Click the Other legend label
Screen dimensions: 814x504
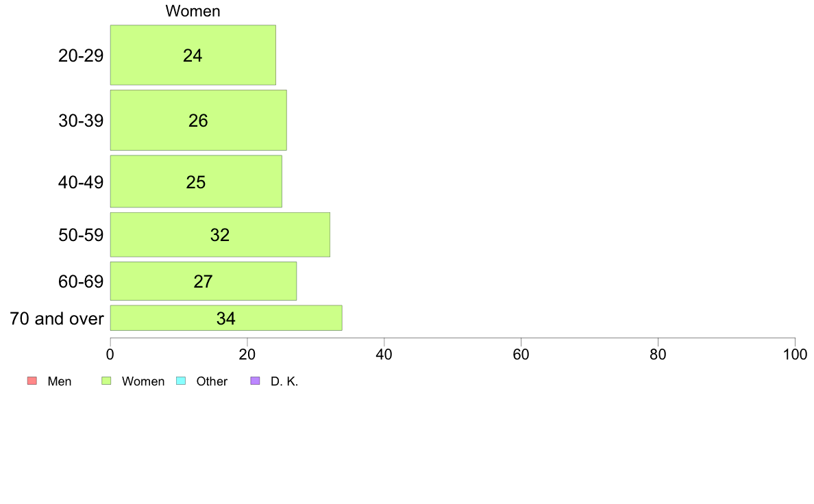(212, 381)
